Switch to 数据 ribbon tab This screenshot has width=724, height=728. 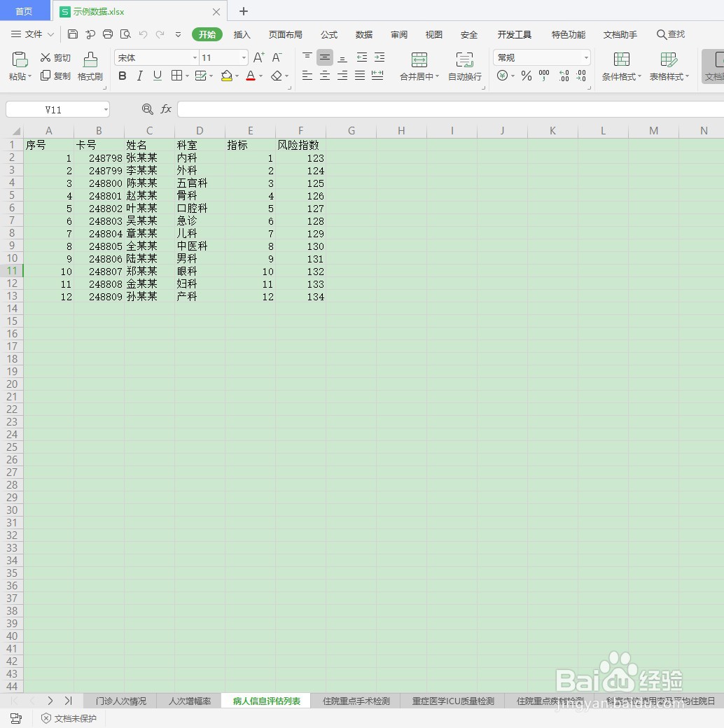pyautogui.click(x=363, y=34)
